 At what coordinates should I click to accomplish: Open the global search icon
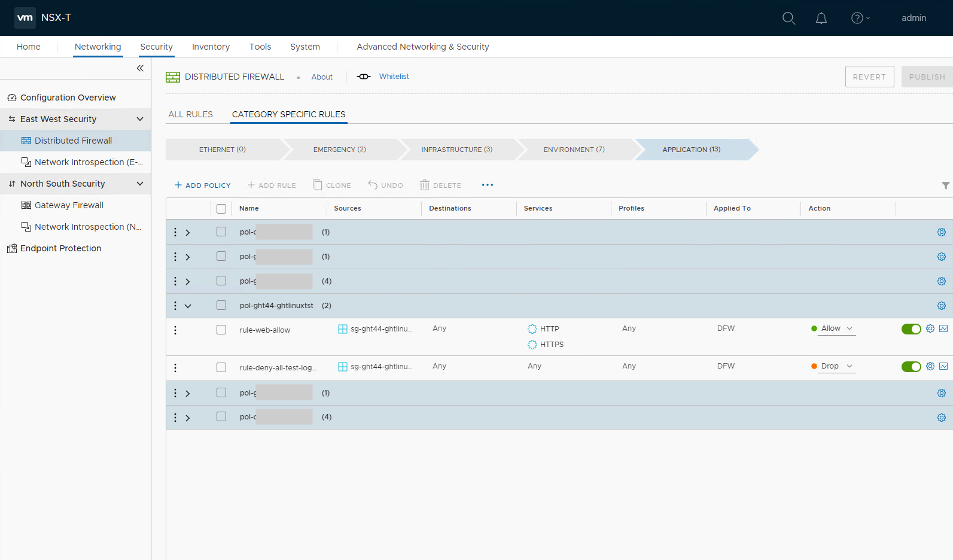click(788, 18)
